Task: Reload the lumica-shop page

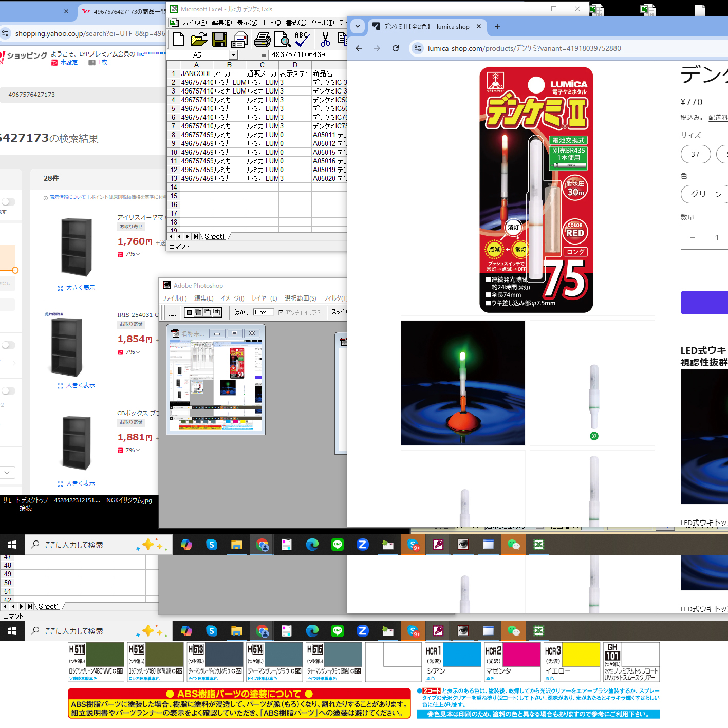Action: tap(396, 48)
